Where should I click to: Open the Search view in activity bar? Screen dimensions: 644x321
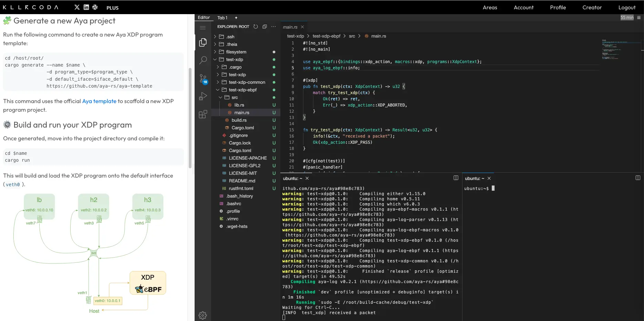click(x=203, y=60)
